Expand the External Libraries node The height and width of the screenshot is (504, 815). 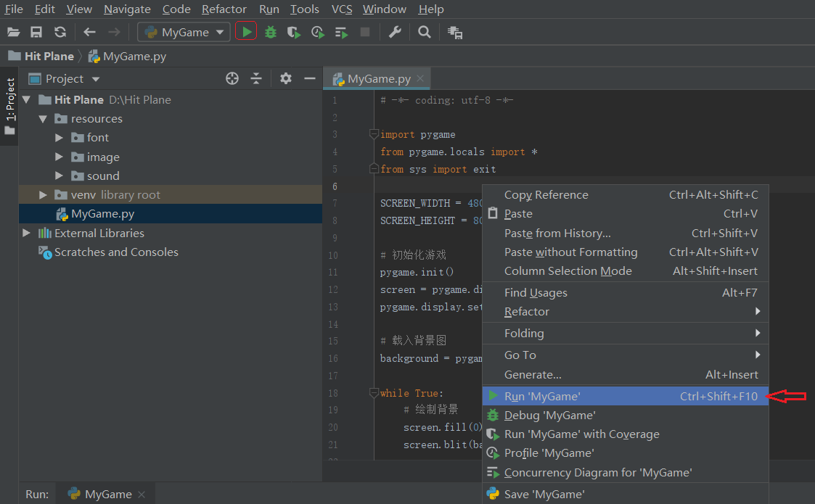tap(26, 233)
